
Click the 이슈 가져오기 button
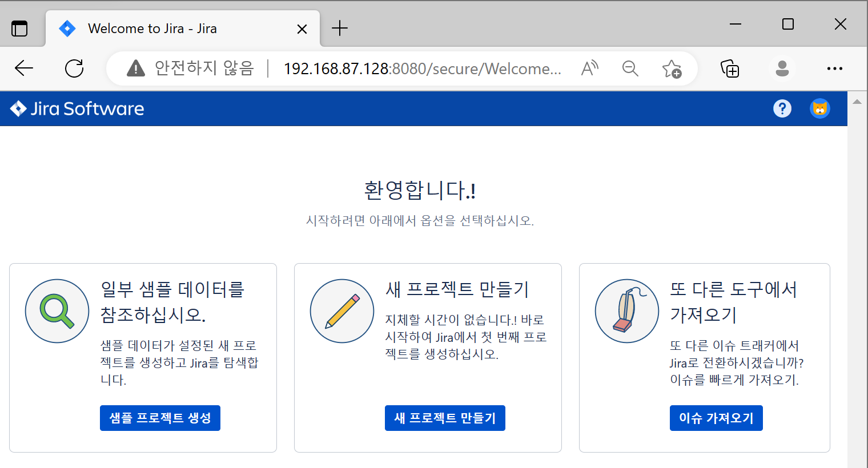[x=716, y=418]
